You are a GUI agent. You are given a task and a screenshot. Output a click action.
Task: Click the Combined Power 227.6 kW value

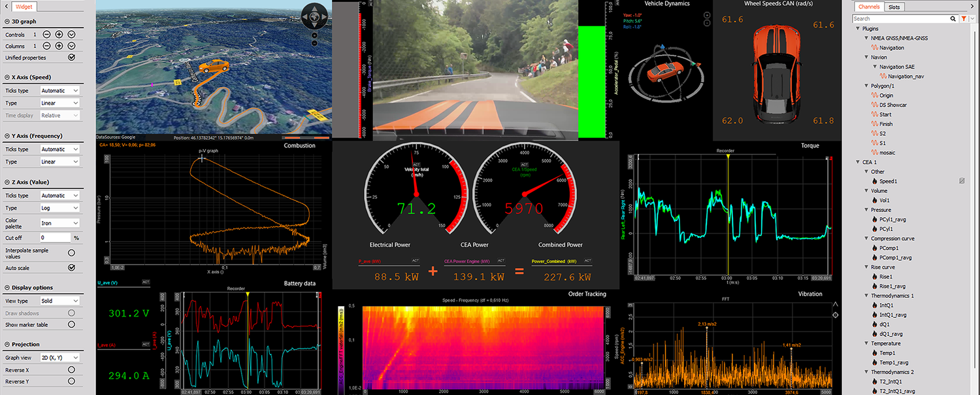[x=567, y=277]
